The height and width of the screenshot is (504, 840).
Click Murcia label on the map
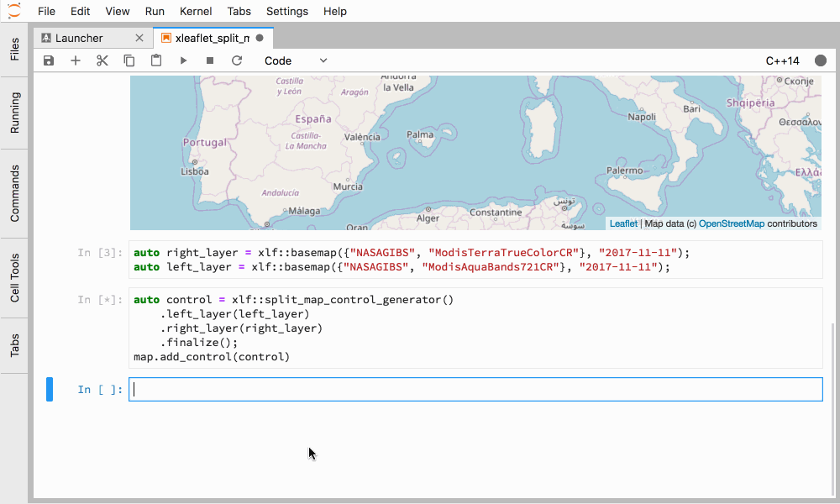(x=348, y=186)
